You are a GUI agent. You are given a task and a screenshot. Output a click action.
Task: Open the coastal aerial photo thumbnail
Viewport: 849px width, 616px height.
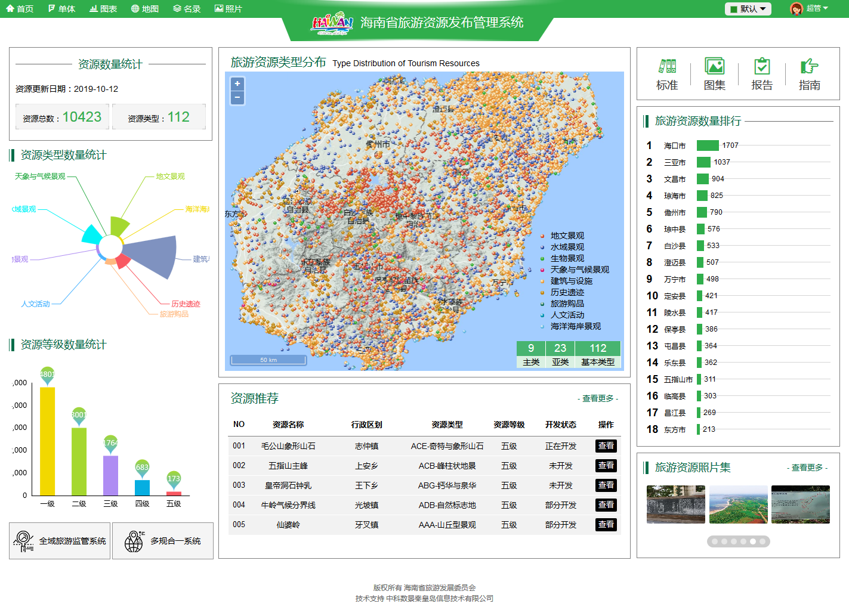[x=738, y=504]
